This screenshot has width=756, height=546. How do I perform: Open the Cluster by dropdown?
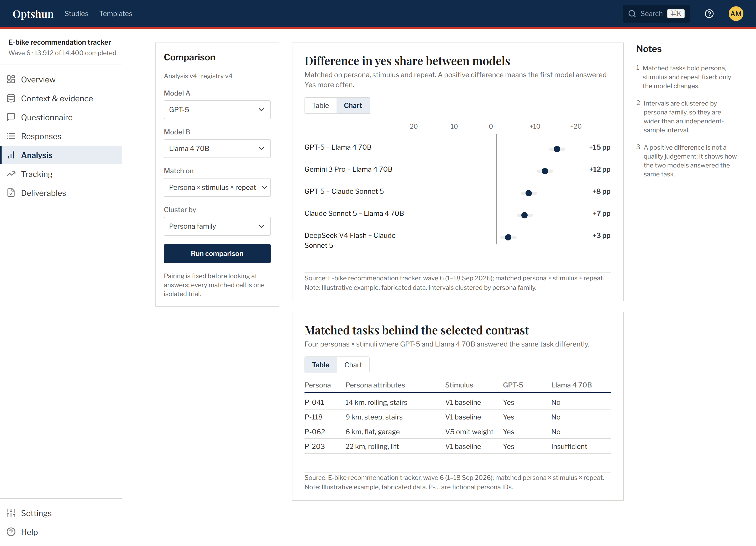[x=217, y=226]
